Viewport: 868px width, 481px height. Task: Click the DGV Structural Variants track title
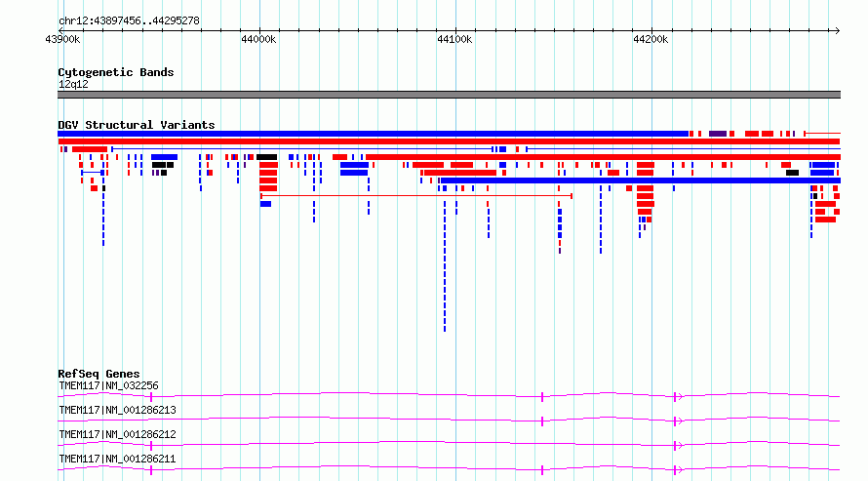[x=137, y=125]
